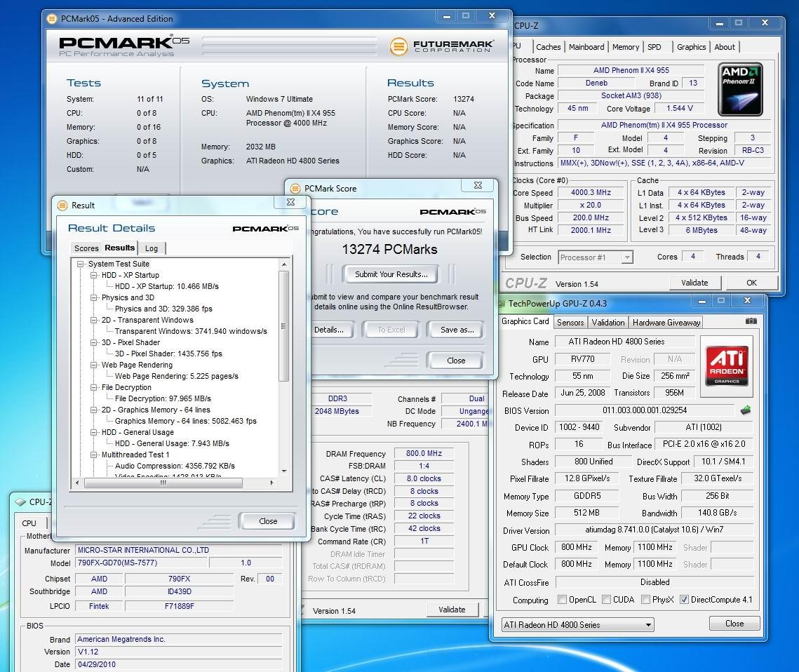Image resolution: width=799 pixels, height=672 pixels.
Task: Click Close in the Result Details dialog
Action: point(267,520)
